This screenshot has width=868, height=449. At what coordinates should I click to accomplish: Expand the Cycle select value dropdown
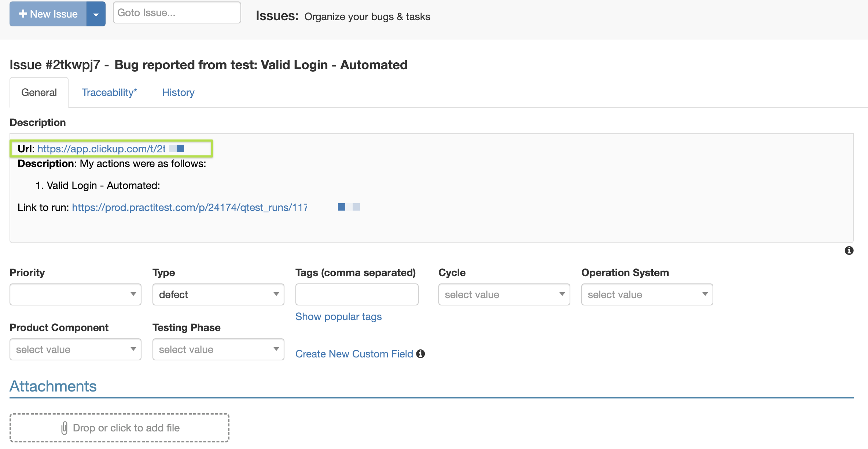(504, 294)
